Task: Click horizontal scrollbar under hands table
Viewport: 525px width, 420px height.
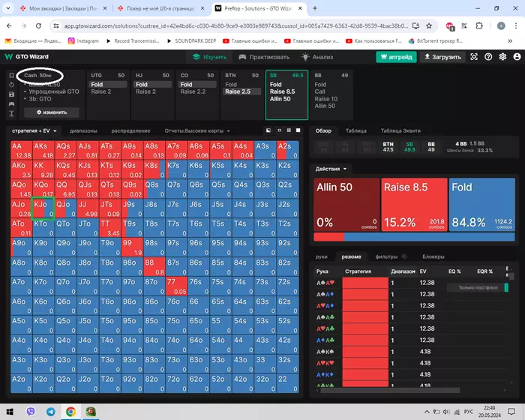Action: [390, 390]
